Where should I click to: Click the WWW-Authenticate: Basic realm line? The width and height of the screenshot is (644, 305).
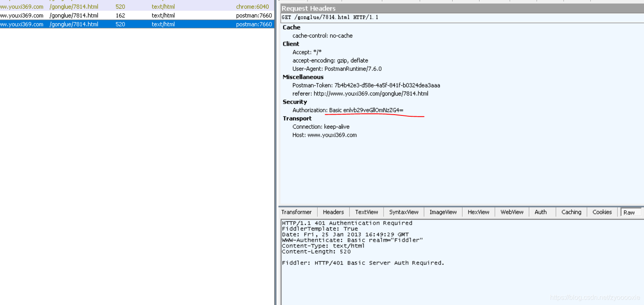(352, 240)
